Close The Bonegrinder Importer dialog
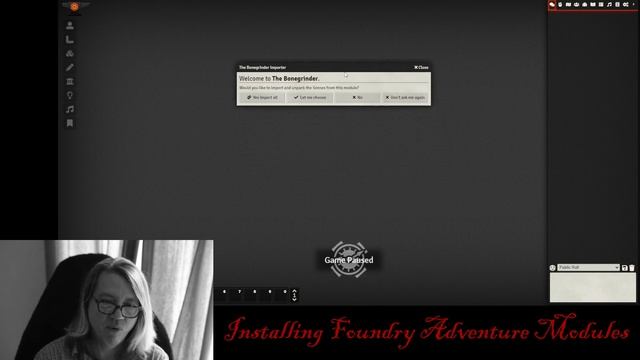 [x=421, y=67]
